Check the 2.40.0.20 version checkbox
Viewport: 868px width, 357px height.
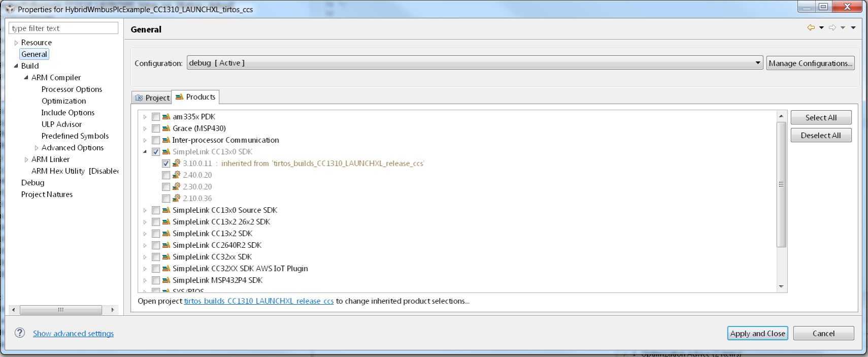[166, 175]
